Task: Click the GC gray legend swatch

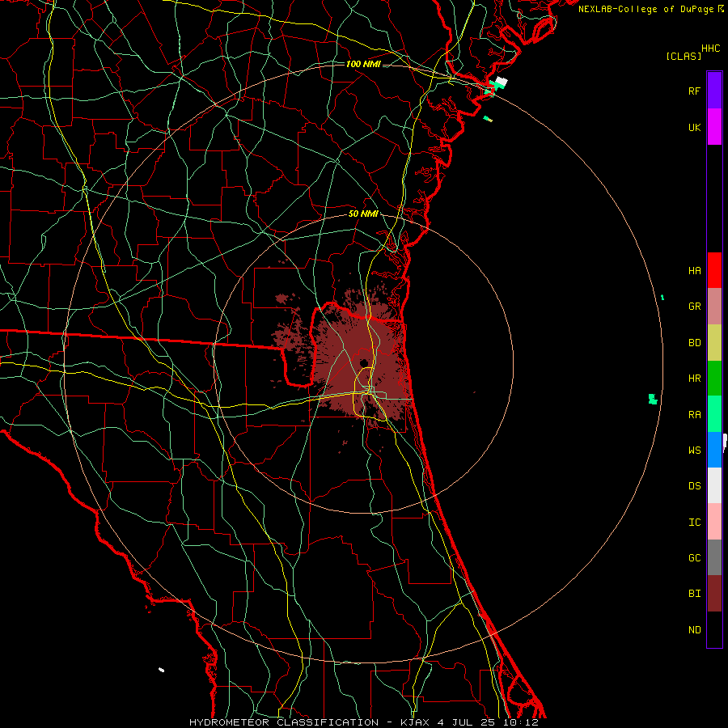Action: pyautogui.click(x=714, y=557)
